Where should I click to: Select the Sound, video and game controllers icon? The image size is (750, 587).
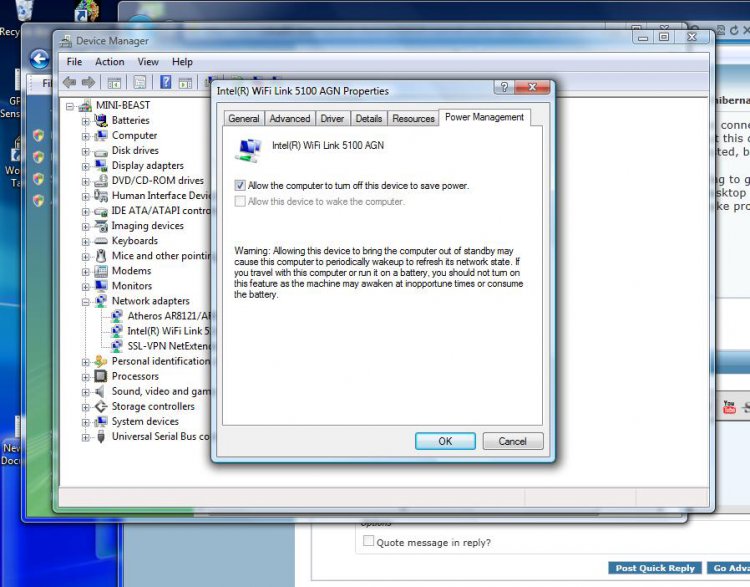click(x=100, y=391)
